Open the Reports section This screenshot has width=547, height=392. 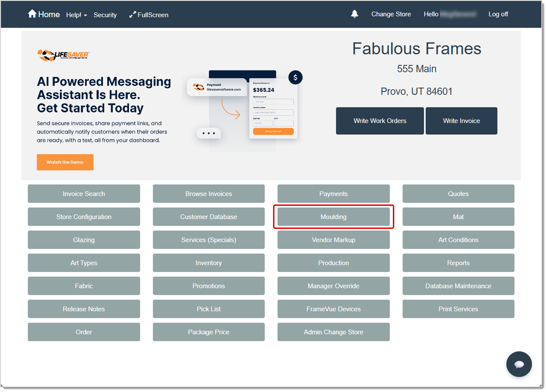(x=458, y=263)
